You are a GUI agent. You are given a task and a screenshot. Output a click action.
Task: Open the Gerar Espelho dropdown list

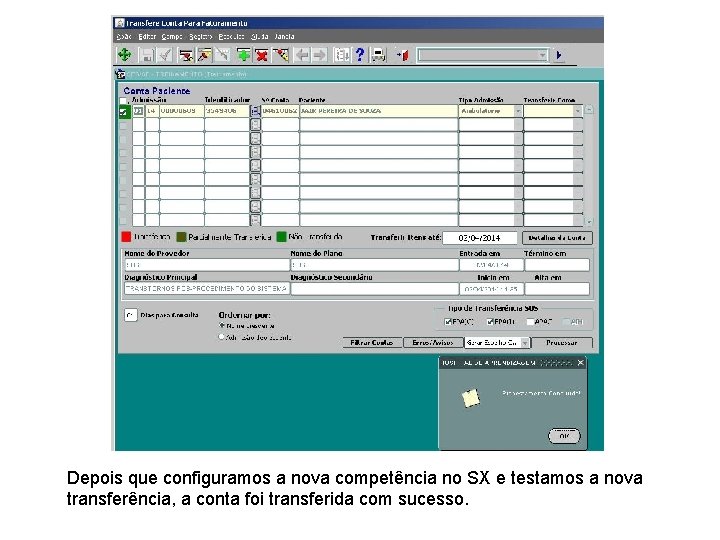525,343
